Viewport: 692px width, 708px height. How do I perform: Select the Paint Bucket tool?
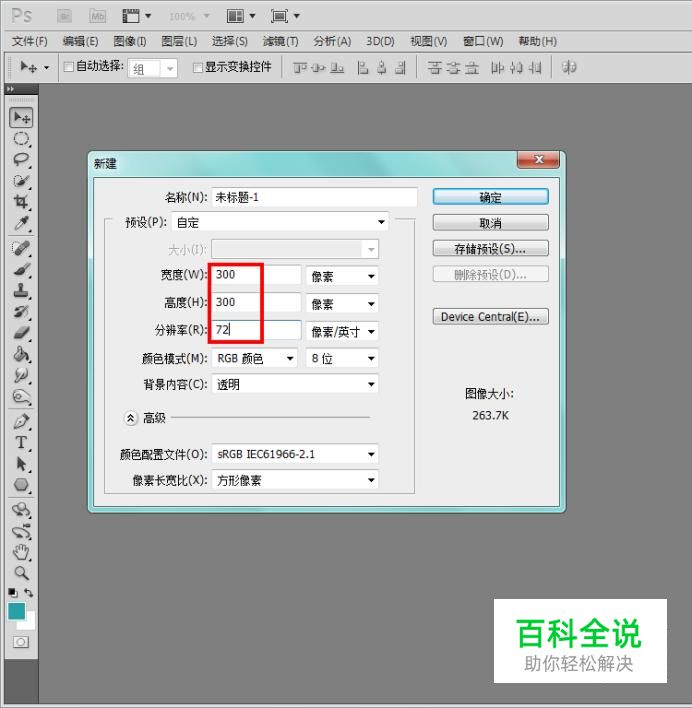[21, 354]
